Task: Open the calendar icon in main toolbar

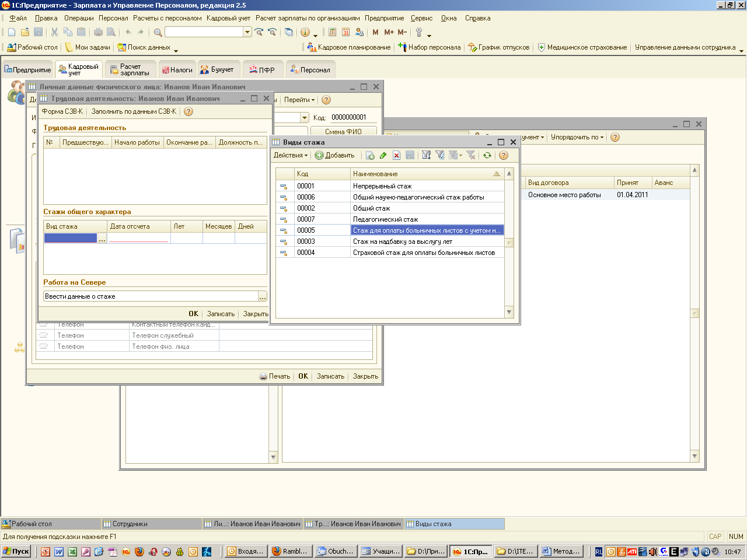Action: pyautogui.click(x=345, y=32)
